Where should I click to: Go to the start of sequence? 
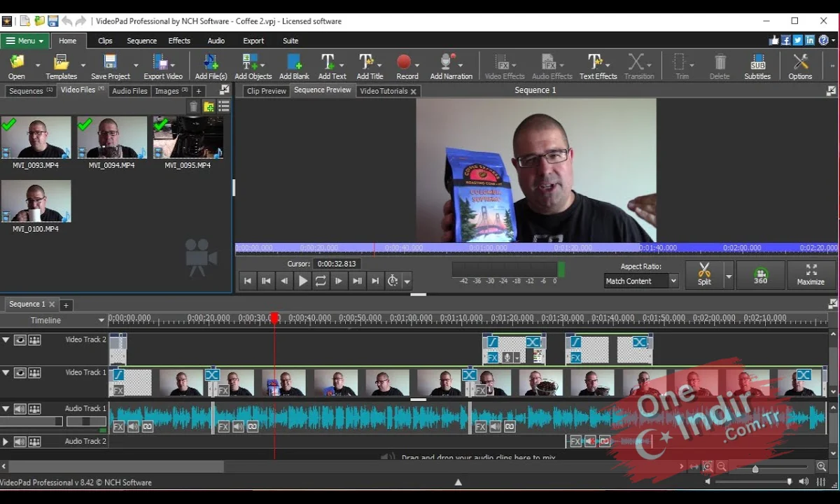coord(247,281)
